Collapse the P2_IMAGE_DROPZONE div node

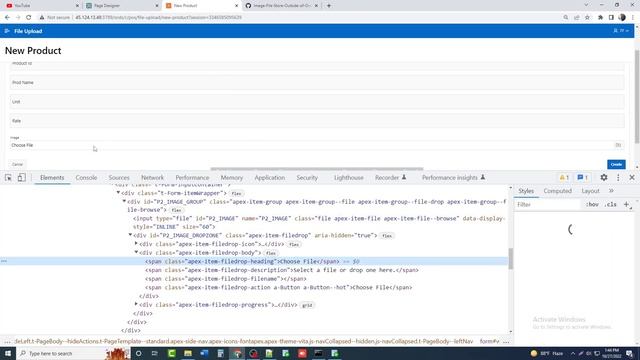[x=131, y=235]
